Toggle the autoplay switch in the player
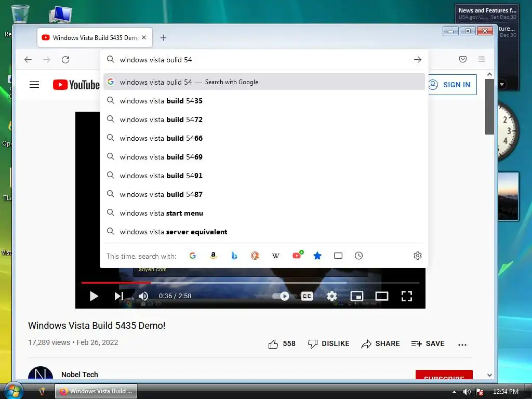Viewport: 532px width, 399px height. pos(281,296)
